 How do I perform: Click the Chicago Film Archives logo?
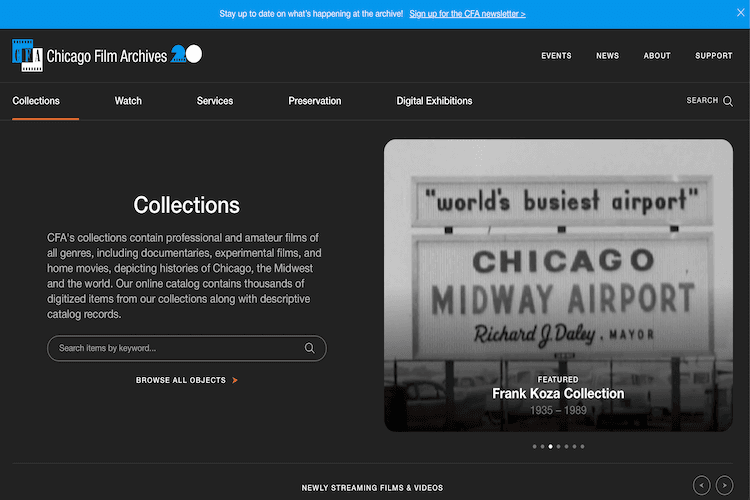[89, 56]
